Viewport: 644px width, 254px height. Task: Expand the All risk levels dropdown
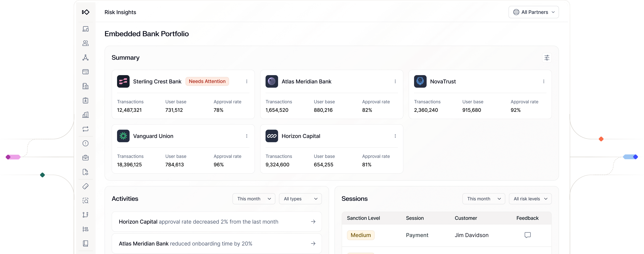[530, 199]
